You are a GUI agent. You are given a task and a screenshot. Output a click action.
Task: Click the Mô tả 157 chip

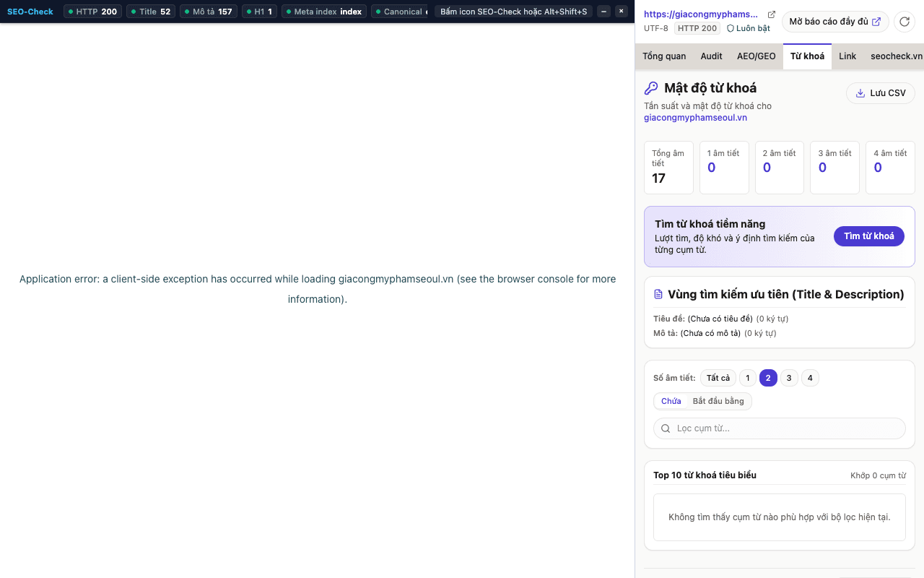point(209,12)
